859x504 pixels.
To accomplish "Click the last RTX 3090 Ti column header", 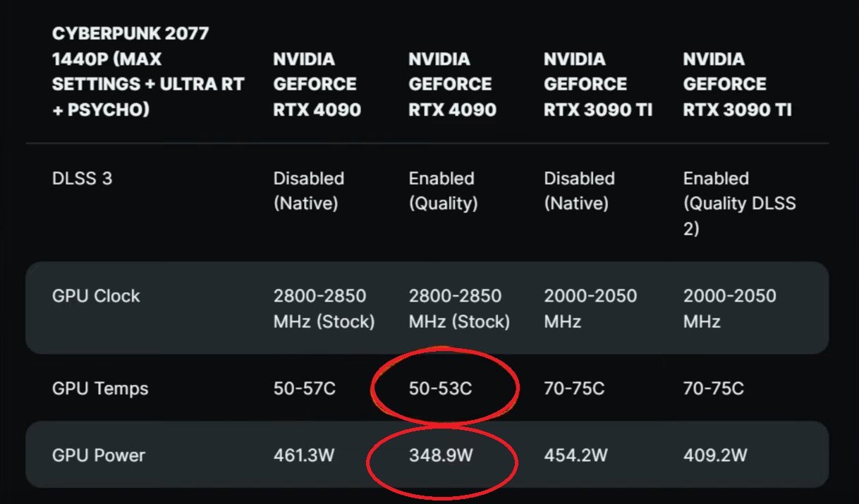I will [737, 85].
